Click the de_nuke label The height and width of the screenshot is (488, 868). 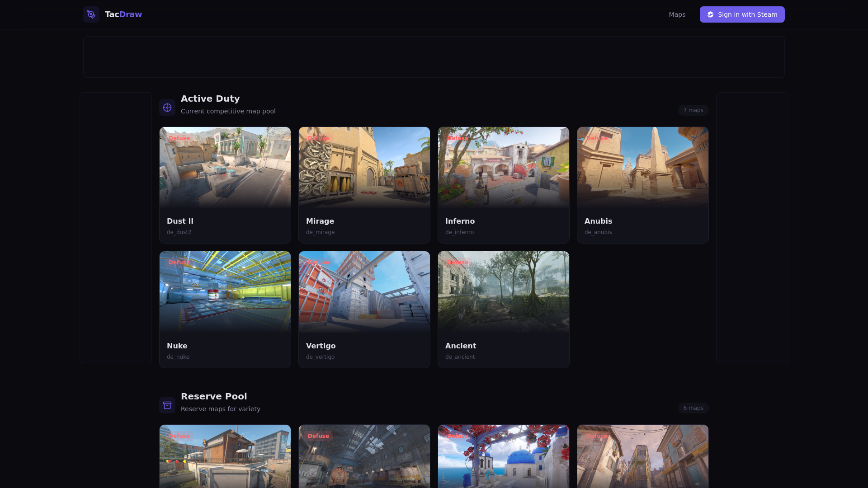(x=178, y=357)
